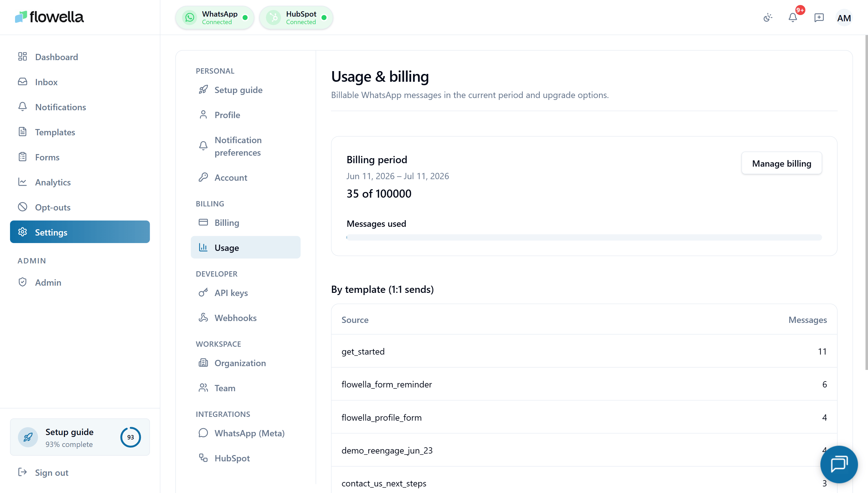Toggle the dark mode theme icon
Image resolution: width=868 pixels, height=493 pixels.
[x=768, y=18]
